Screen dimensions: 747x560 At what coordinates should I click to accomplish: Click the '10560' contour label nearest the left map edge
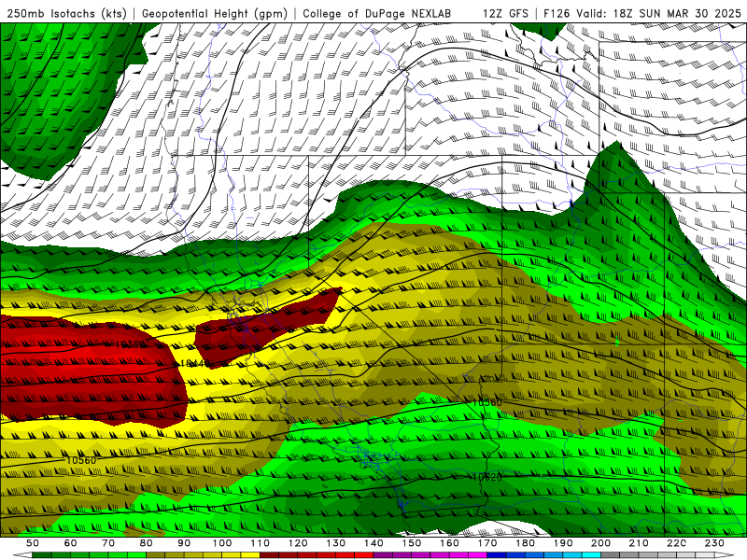point(81,460)
